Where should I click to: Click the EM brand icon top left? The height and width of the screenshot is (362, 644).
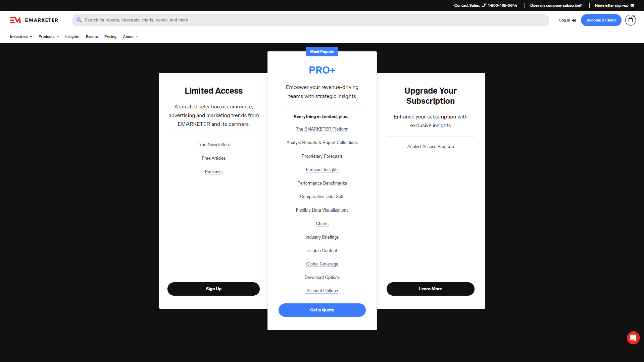point(16,20)
